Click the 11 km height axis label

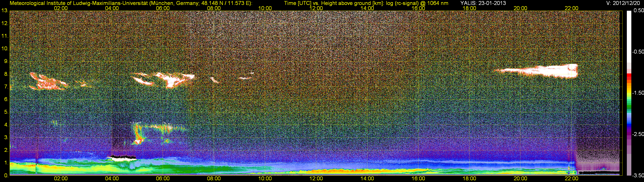point(5,36)
